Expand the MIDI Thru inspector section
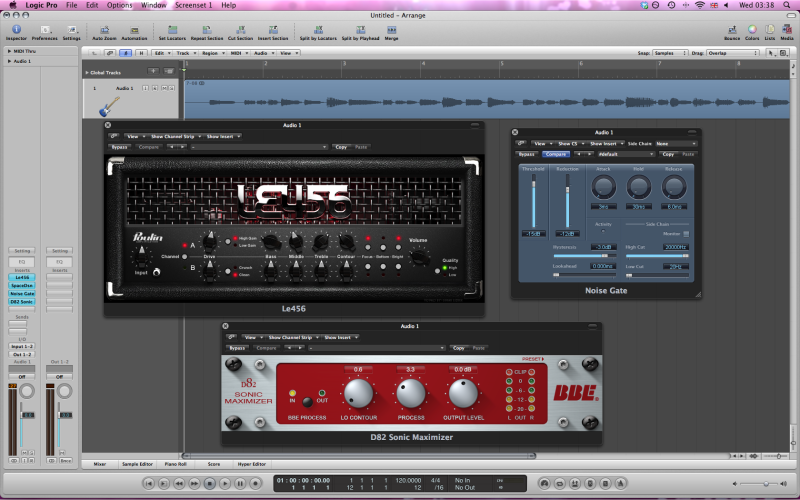The height and width of the screenshot is (500, 800). point(9,51)
